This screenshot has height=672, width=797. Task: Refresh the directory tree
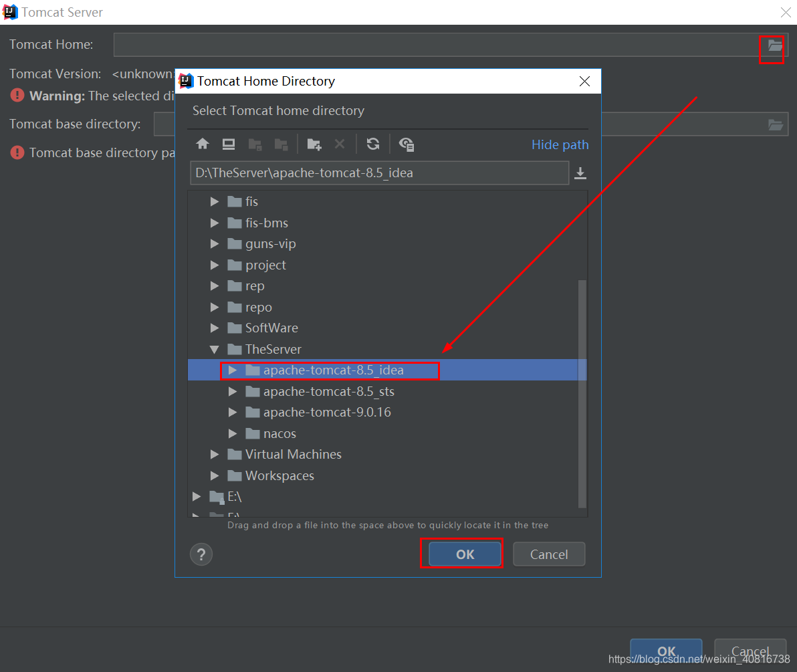pyautogui.click(x=373, y=144)
